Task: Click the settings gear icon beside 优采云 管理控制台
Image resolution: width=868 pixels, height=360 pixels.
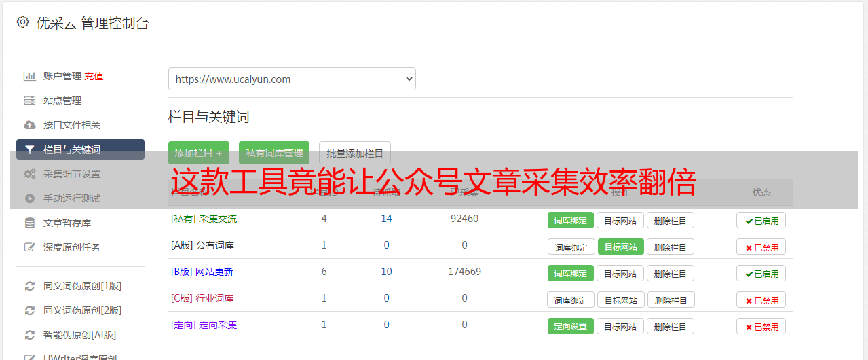Action: (22, 22)
